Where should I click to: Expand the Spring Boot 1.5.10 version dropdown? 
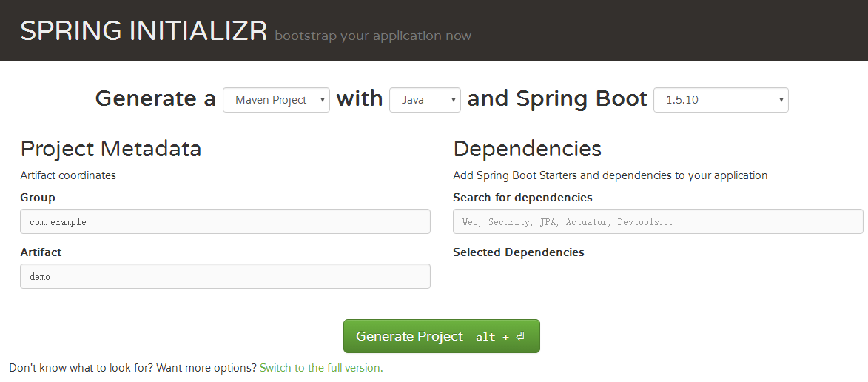click(x=721, y=100)
